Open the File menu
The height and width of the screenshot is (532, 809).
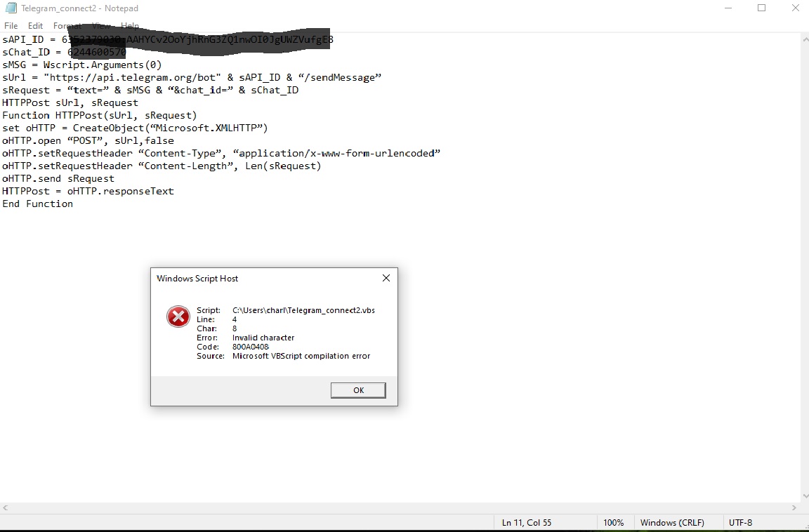coord(11,26)
